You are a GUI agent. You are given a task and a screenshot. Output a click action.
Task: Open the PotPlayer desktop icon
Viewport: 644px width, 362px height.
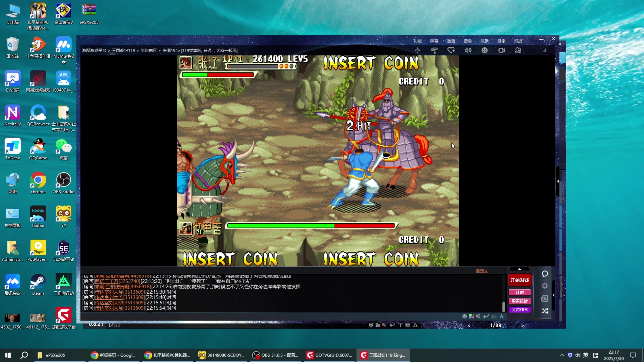click(x=38, y=251)
